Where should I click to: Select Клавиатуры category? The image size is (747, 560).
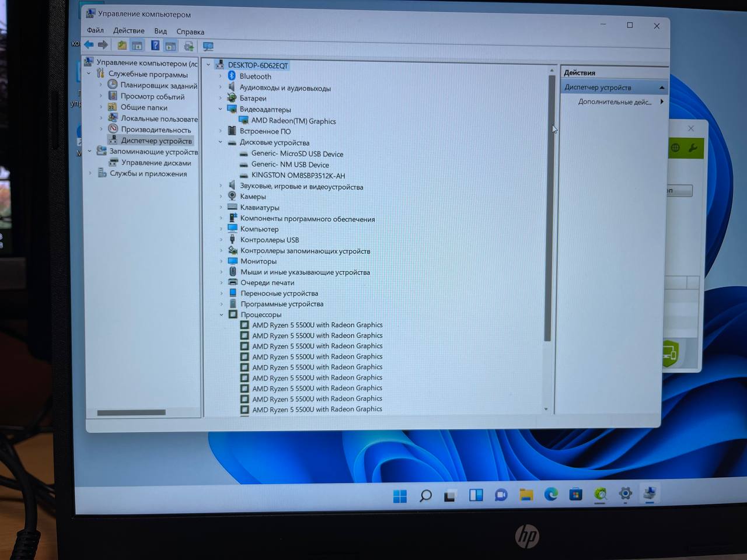260,207
